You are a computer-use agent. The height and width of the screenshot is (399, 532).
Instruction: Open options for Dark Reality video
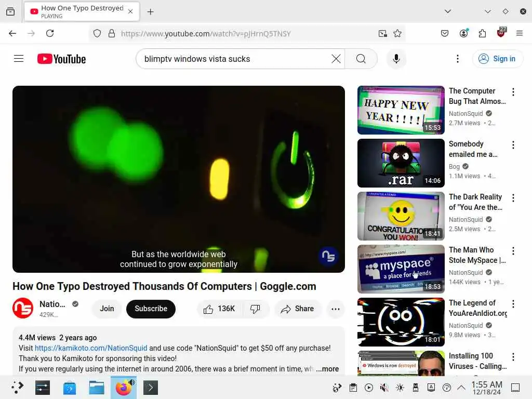pos(513,198)
